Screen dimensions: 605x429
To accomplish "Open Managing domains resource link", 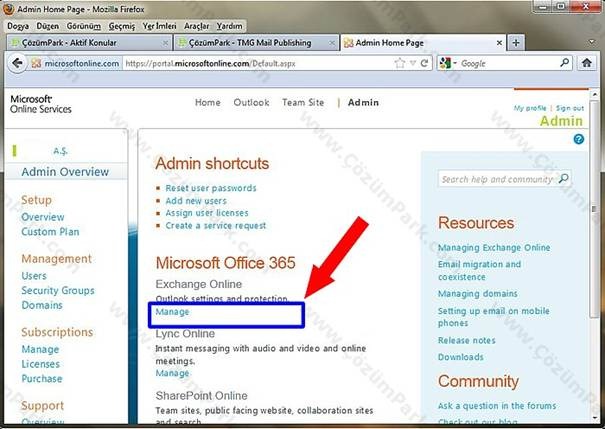I will click(x=477, y=294).
